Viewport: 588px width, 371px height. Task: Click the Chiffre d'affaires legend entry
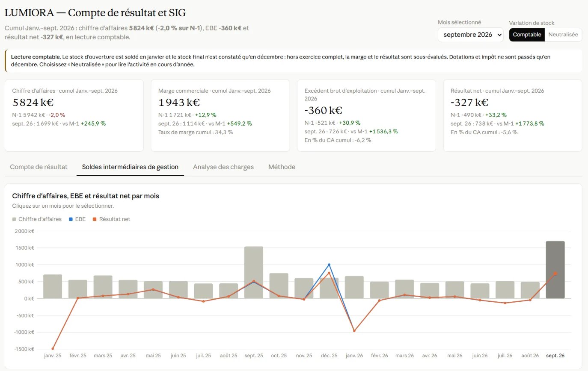click(x=37, y=219)
